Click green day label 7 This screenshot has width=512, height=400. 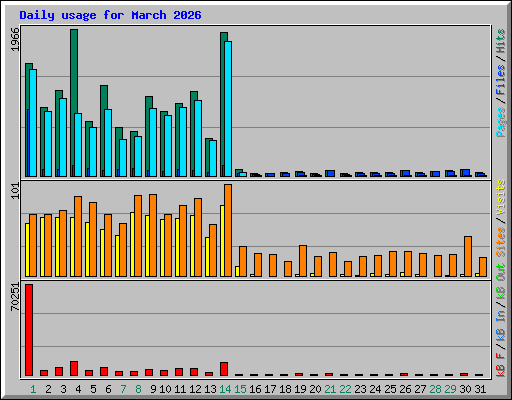(123, 389)
